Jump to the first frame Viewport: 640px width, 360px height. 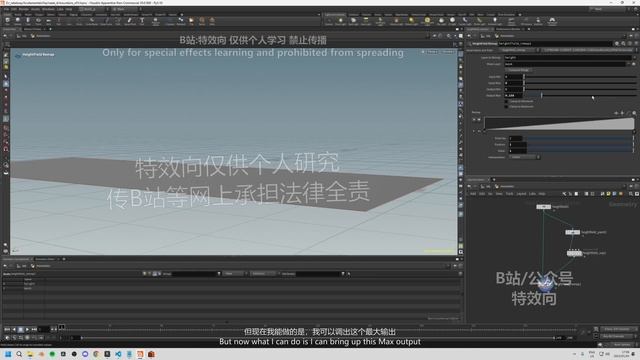click(x=7, y=329)
